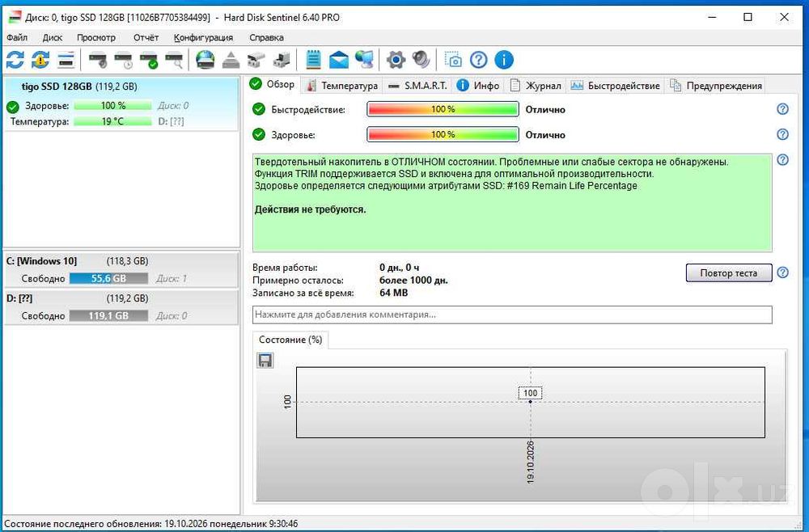
Task: Click the floppy disk save graph icon
Action: [265, 360]
